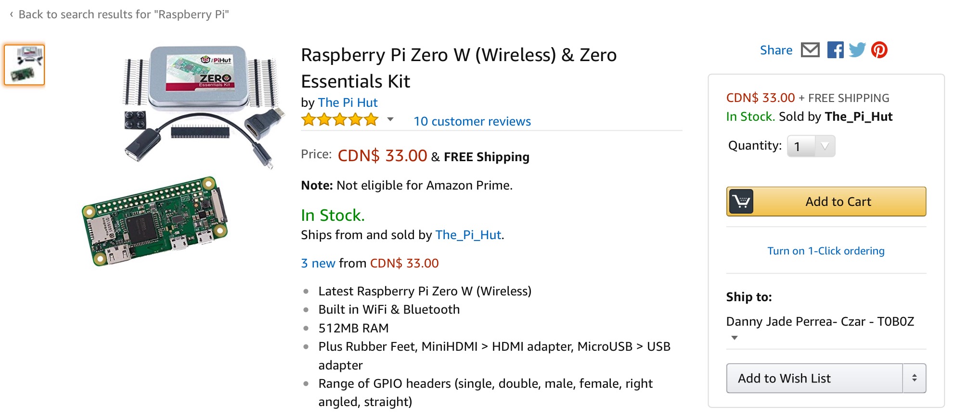
Task: Click the five-star rating icons
Action: click(340, 120)
